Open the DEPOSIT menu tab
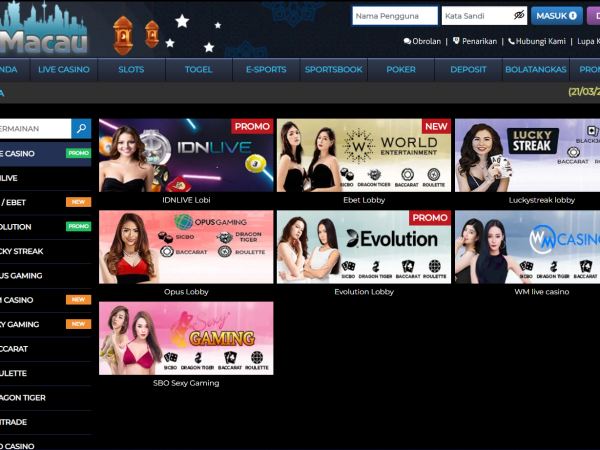This screenshot has height=450, width=600. (x=468, y=70)
